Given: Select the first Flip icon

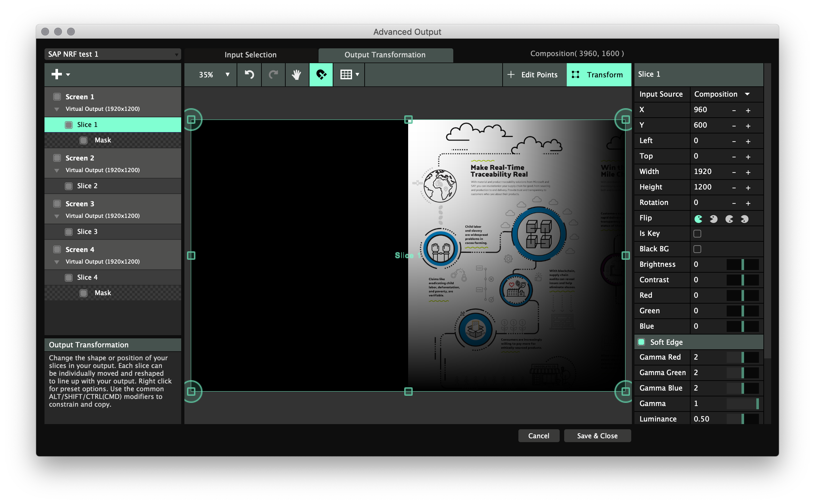Looking at the screenshot, I should tap(698, 219).
